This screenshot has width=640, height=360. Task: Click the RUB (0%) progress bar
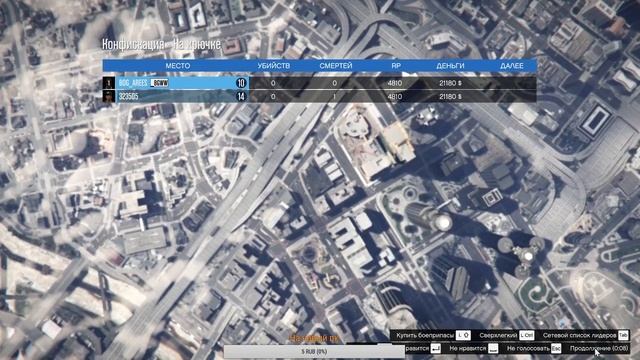(314, 351)
